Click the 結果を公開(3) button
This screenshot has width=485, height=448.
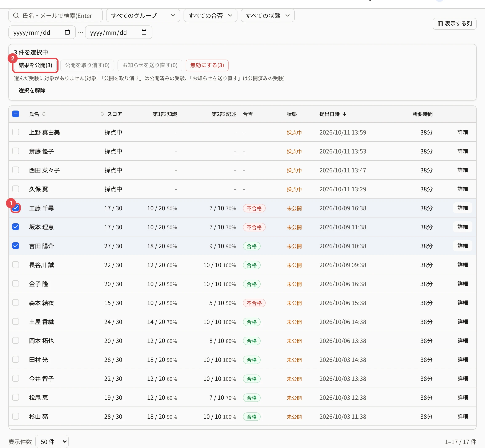[35, 65]
